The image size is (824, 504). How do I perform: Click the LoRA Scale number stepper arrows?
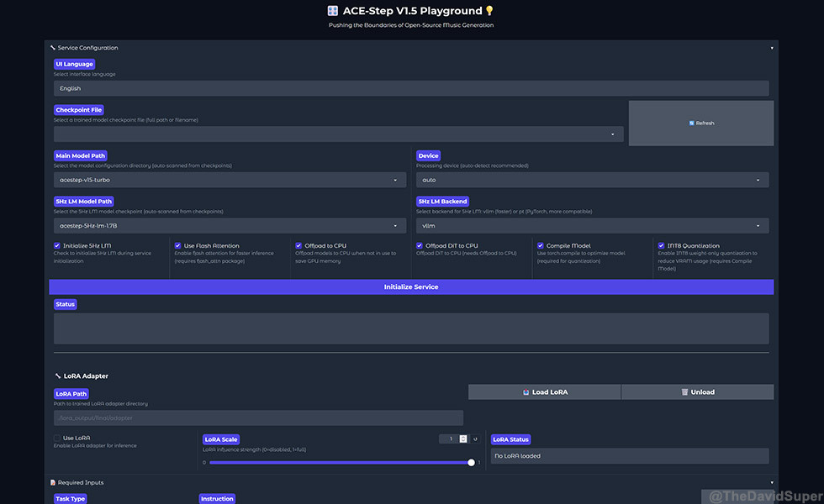click(x=462, y=438)
